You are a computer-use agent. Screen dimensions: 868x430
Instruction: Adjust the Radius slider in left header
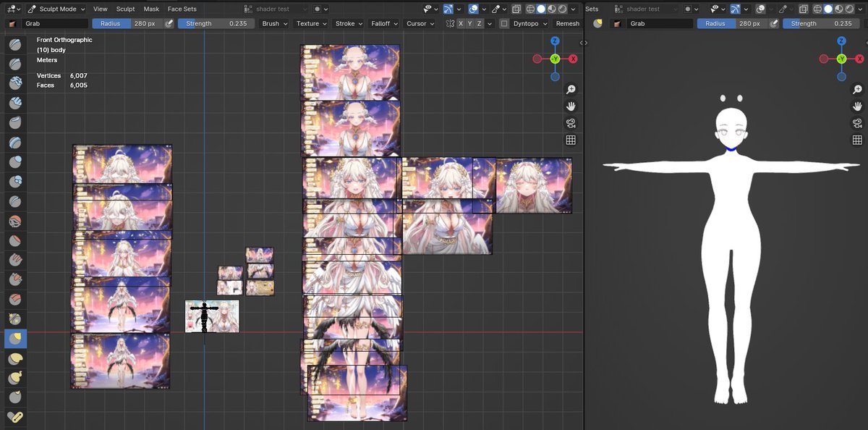point(127,24)
